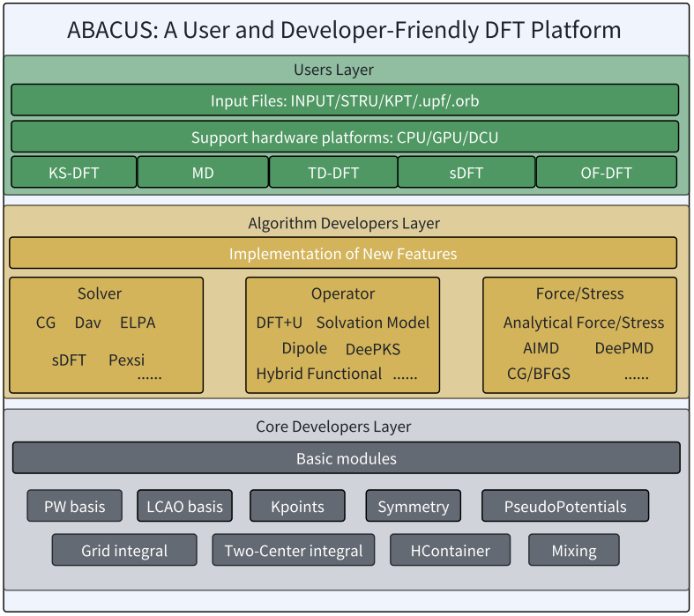694x616 pixels.
Task: Click the Operator box title
Action: 343,293
